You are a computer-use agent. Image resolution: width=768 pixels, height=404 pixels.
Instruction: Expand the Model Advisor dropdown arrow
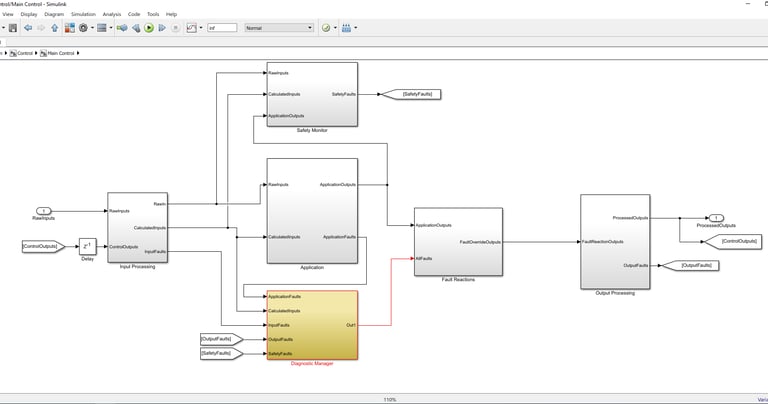click(336, 28)
